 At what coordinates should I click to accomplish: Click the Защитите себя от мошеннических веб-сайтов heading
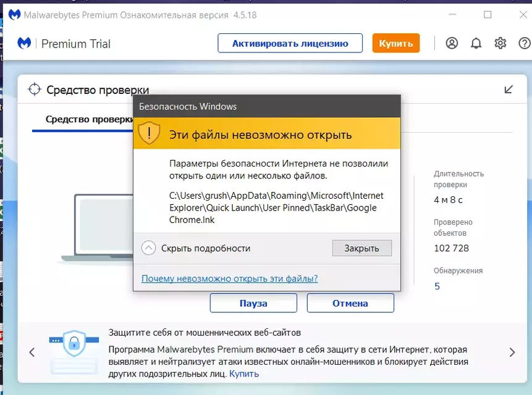(205, 333)
